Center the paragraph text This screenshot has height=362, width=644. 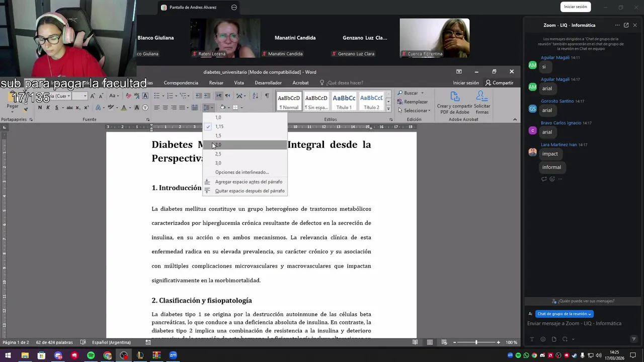point(165,108)
